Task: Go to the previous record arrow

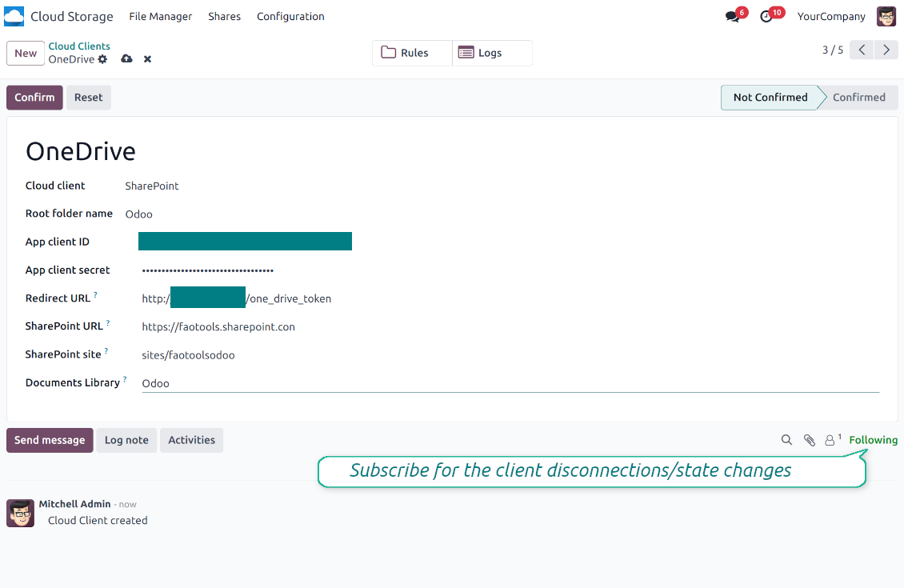Action: [862, 50]
